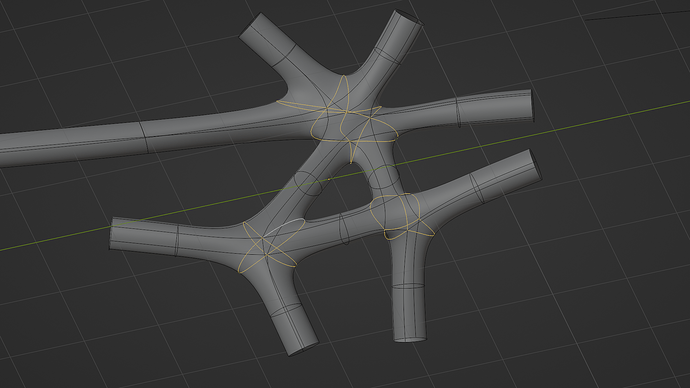This screenshot has height=388, width=690.
Task: Click the yellow selected loops at right junction
Action: pos(401,216)
